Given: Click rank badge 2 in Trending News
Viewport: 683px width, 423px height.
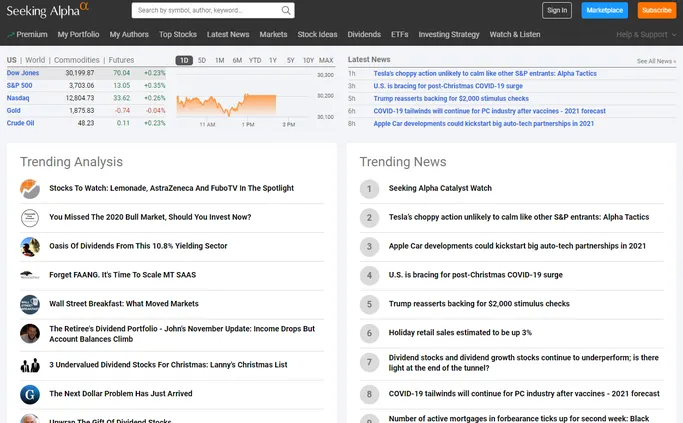Looking at the screenshot, I should [369, 217].
